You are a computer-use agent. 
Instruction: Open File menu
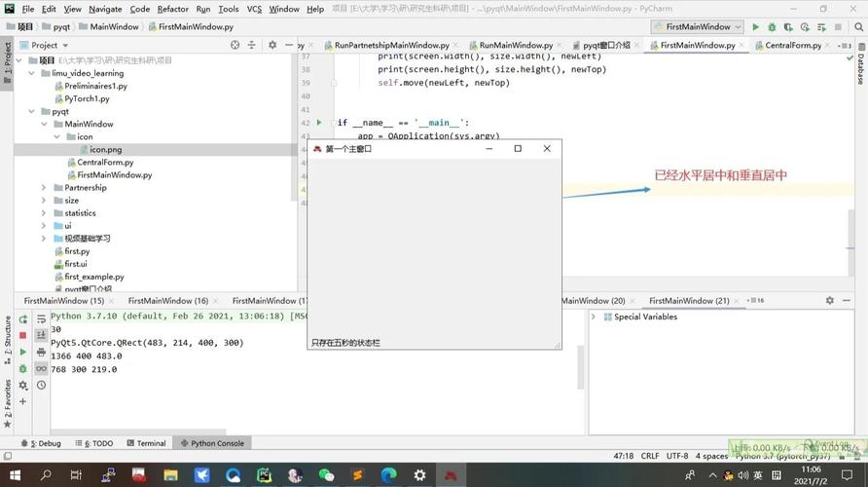[x=28, y=9]
